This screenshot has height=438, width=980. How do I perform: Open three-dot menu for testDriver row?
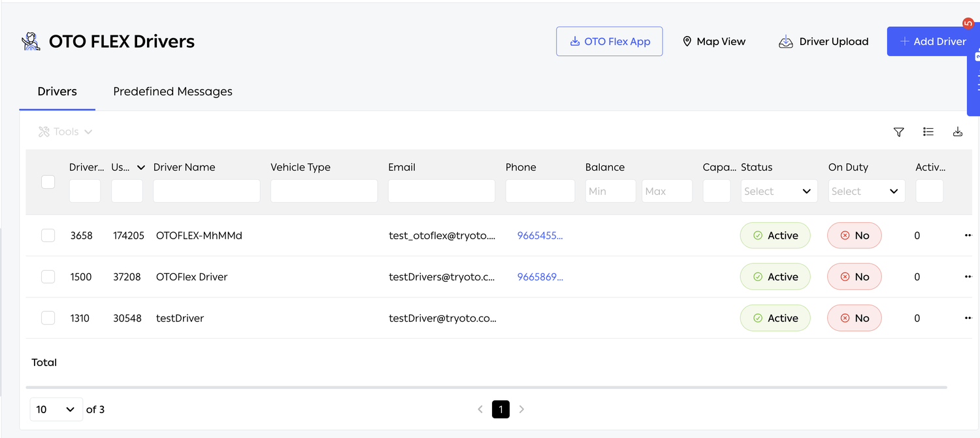pos(968,318)
